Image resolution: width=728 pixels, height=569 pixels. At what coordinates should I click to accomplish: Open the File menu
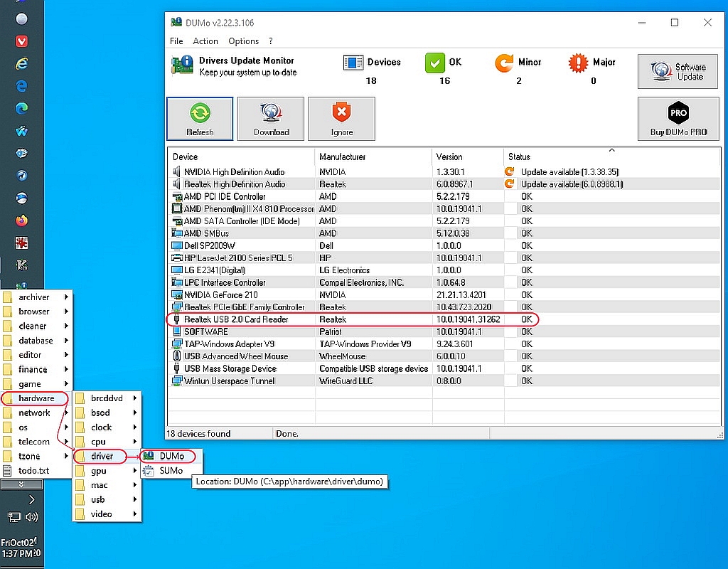(x=176, y=41)
